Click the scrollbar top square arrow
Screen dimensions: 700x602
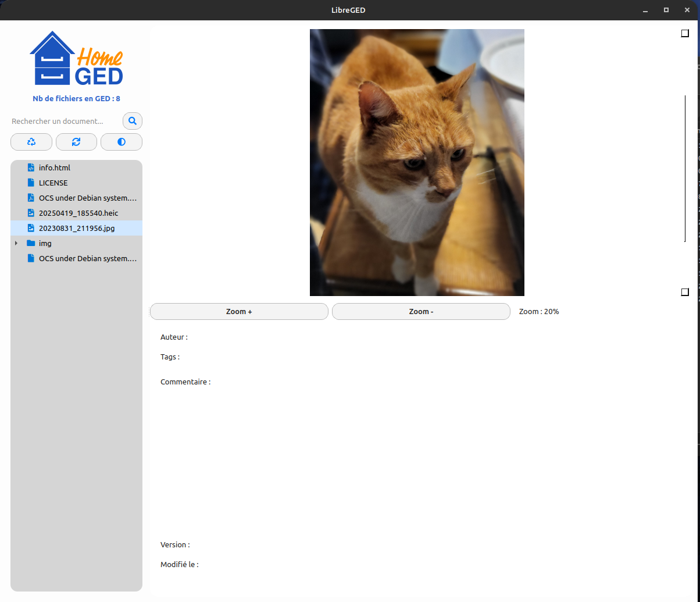[685, 33]
